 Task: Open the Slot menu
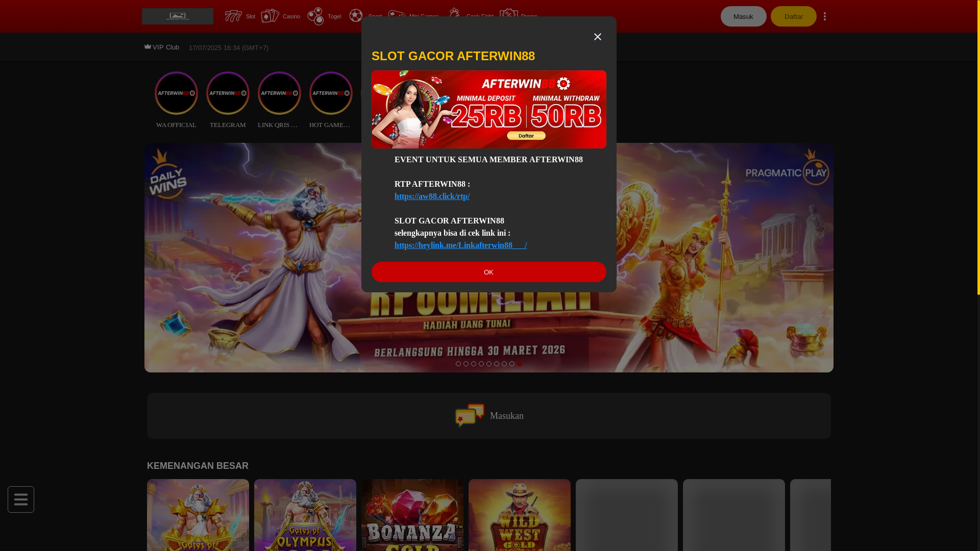tap(239, 16)
